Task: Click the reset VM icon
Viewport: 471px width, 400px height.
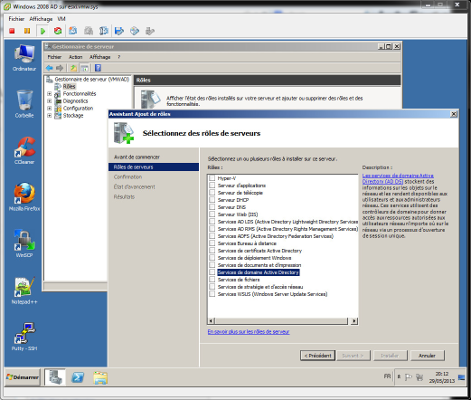Action: [x=58, y=31]
